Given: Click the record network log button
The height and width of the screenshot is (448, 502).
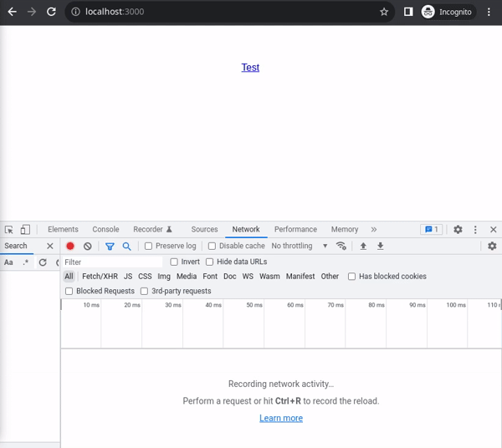Looking at the screenshot, I should click(x=70, y=247).
